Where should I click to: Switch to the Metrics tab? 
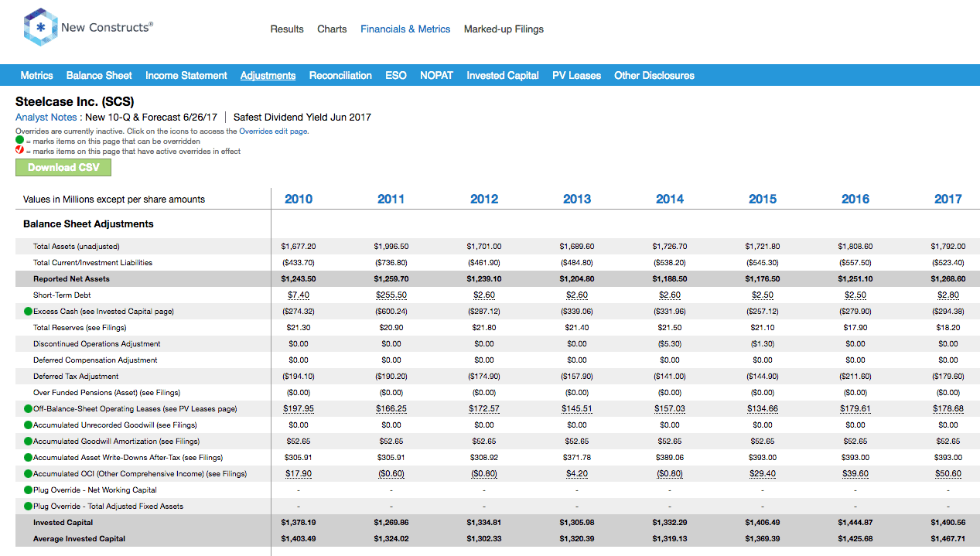(x=36, y=76)
